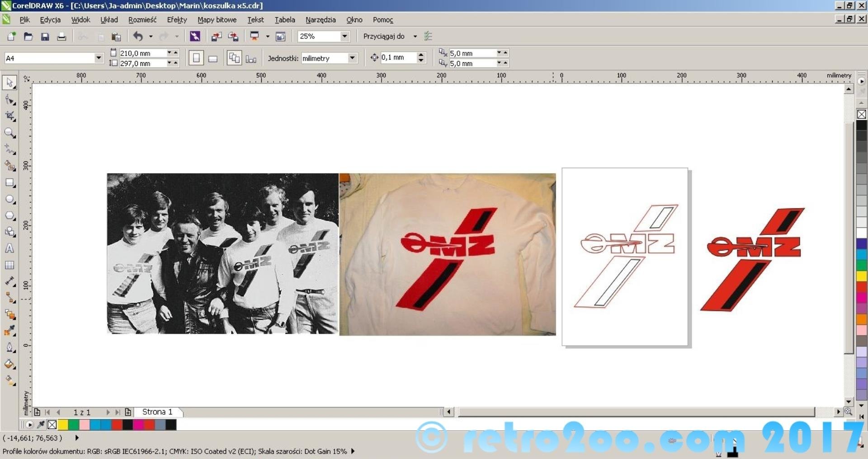Viewport: 868px width, 459px height.
Task: Click the Undo arrow icon
Action: pos(138,37)
